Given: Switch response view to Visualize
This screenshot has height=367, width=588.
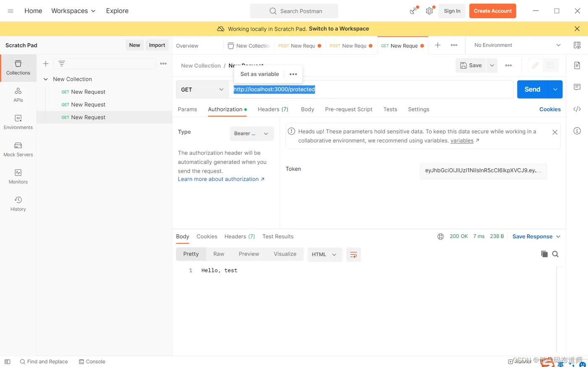Looking at the screenshot, I should coord(285,254).
